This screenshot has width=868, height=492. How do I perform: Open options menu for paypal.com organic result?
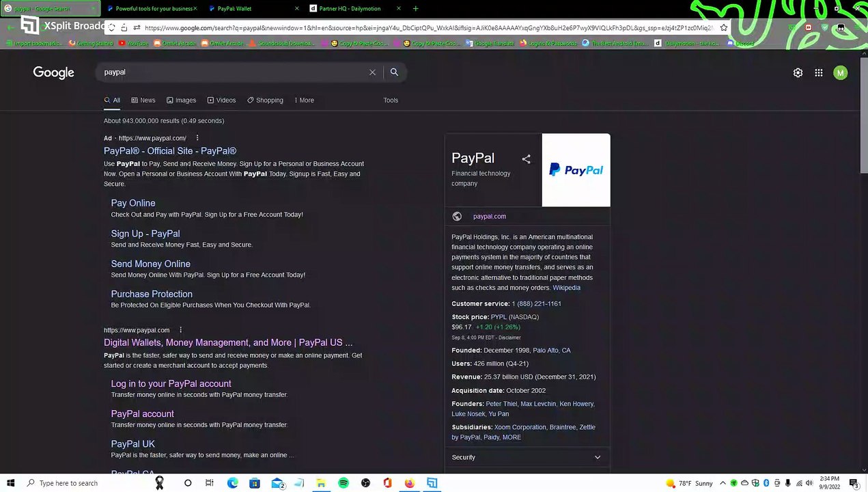tap(180, 330)
